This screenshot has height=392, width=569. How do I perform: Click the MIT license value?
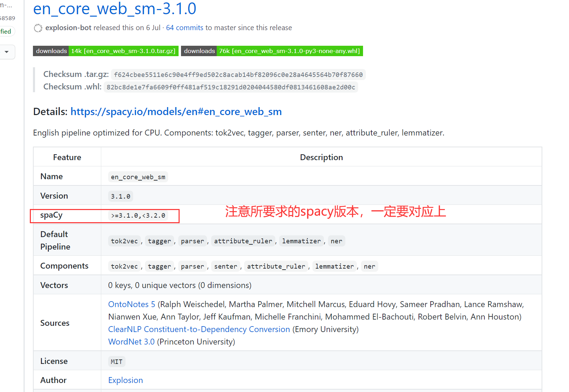click(x=117, y=362)
